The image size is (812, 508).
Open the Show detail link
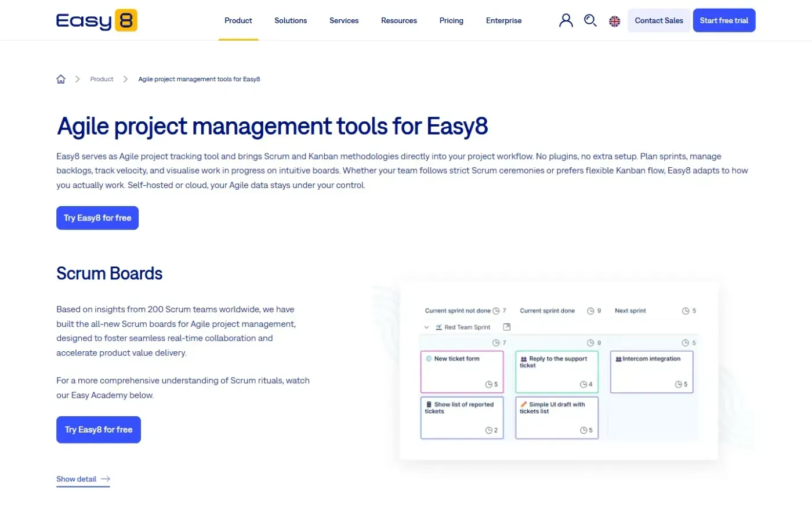(x=83, y=480)
